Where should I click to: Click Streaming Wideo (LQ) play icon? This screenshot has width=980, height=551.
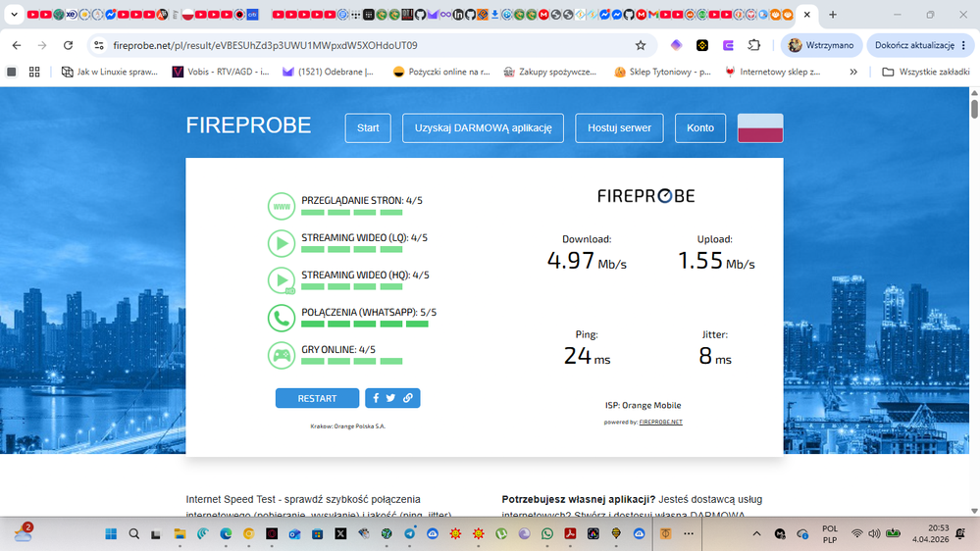(x=282, y=244)
